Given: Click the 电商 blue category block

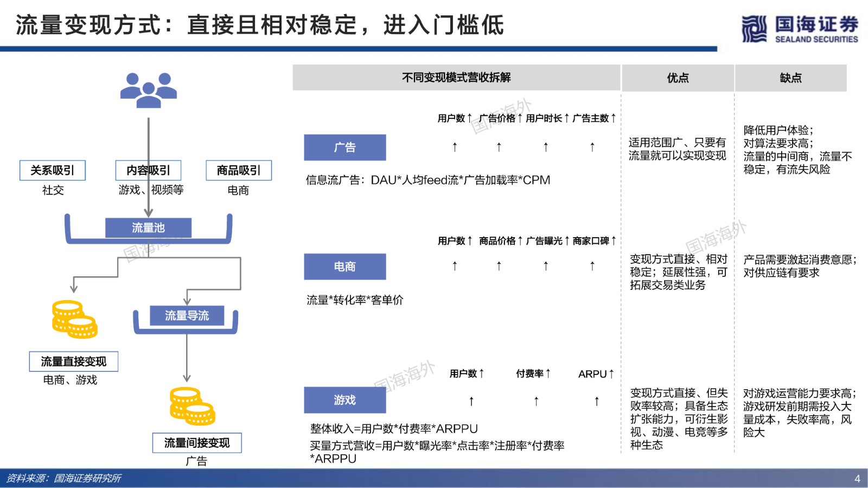Looking at the screenshot, I should 345,267.
